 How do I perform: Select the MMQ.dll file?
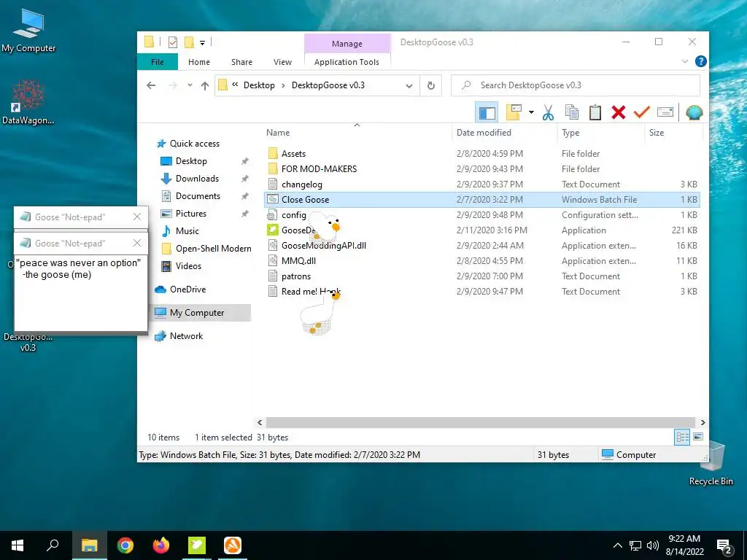[x=481, y=261]
